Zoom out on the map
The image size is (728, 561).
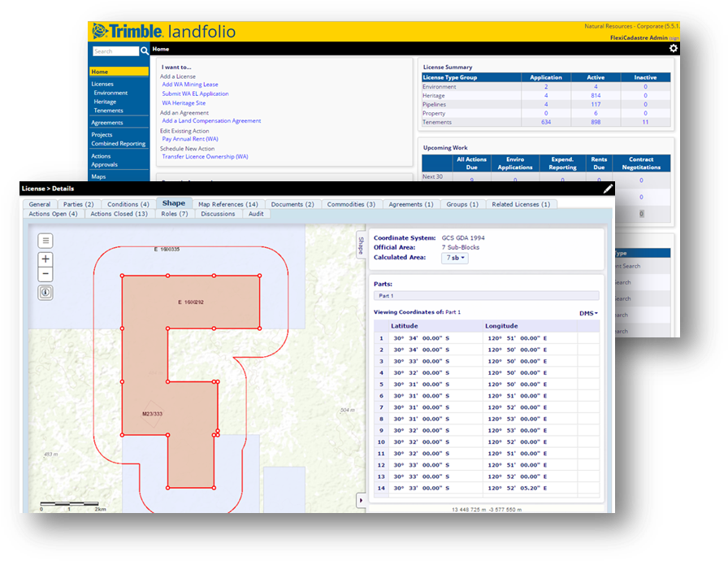[45, 274]
